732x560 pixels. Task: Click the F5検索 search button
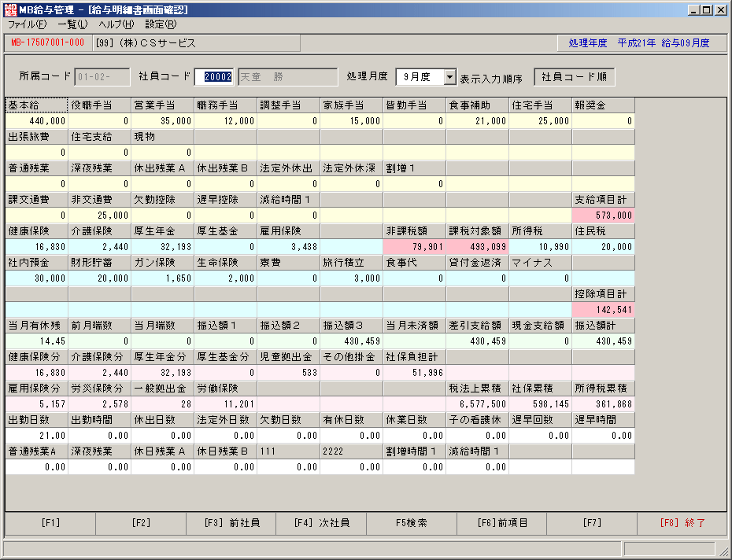coord(412,523)
